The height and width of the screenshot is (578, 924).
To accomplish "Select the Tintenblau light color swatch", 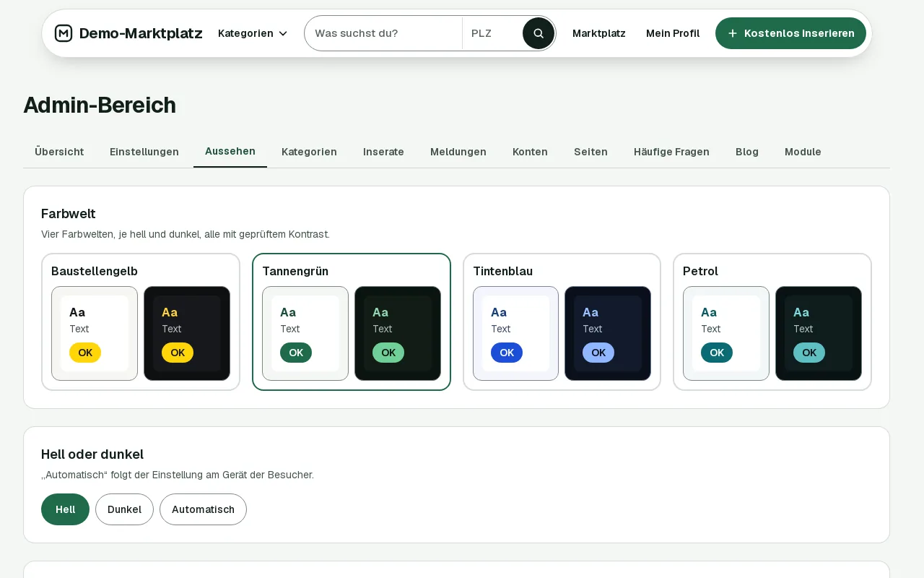I will point(515,333).
